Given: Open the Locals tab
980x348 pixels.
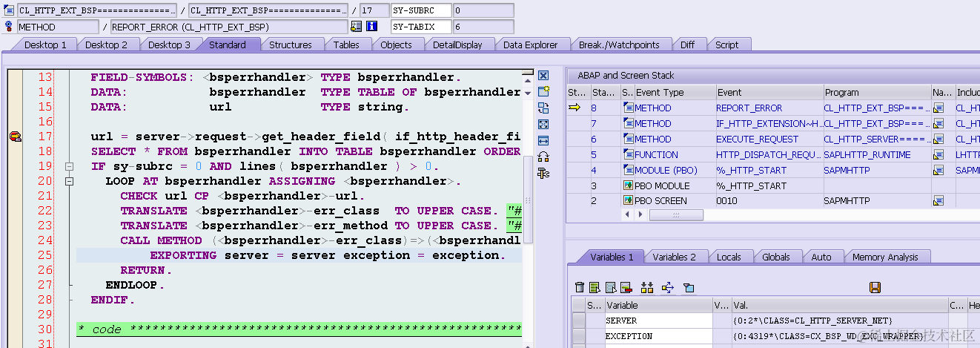Looking at the screenshot, I should coord(729,257).
